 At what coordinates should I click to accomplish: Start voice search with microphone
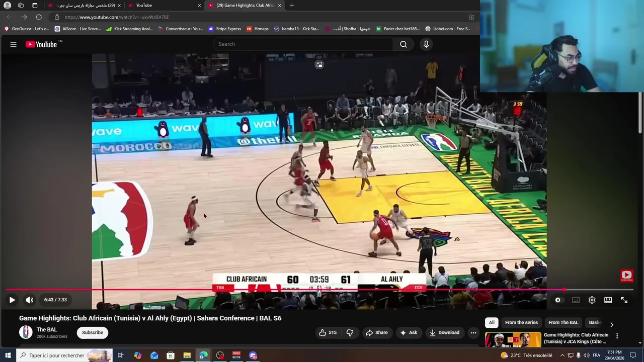(x=426, y=44)
